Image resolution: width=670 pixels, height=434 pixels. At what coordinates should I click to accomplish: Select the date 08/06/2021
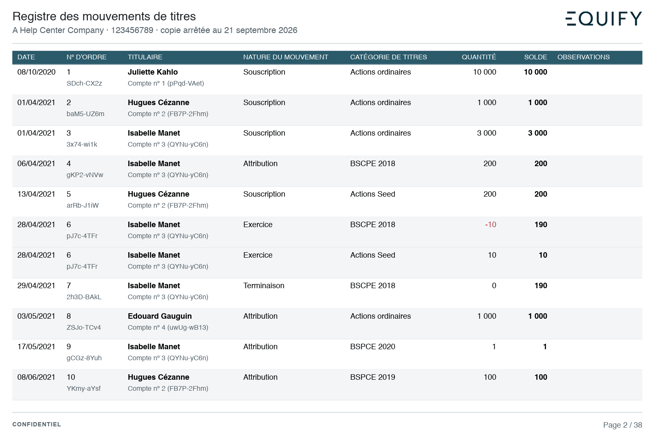(36, 378)
